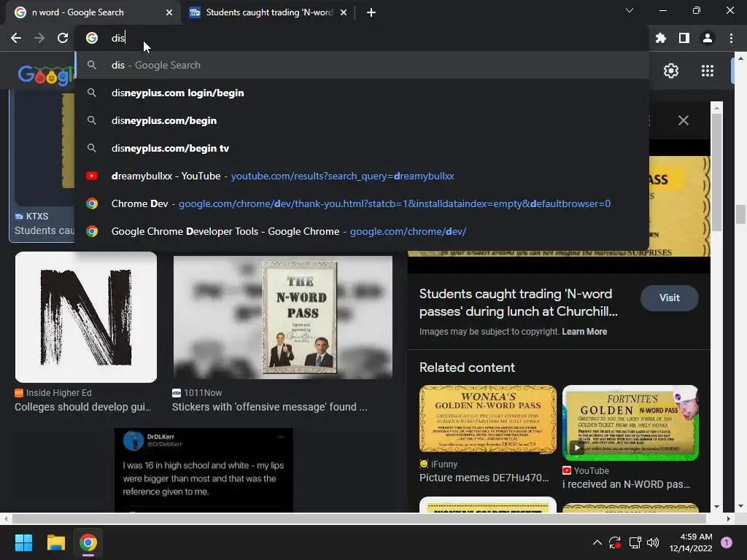747x560 pixels.
Task: Open 'The N-Word Pass' image thumbnail
Action: 283,318
